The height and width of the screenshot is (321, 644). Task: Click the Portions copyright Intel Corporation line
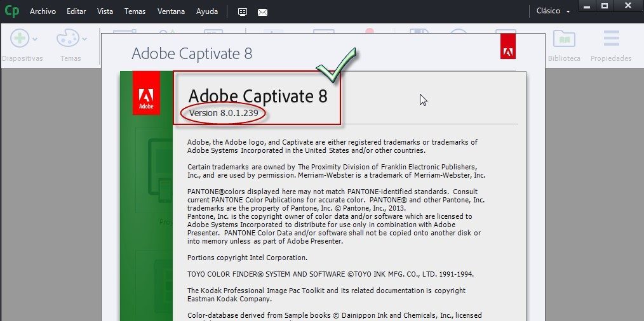[x=247, y=258]
